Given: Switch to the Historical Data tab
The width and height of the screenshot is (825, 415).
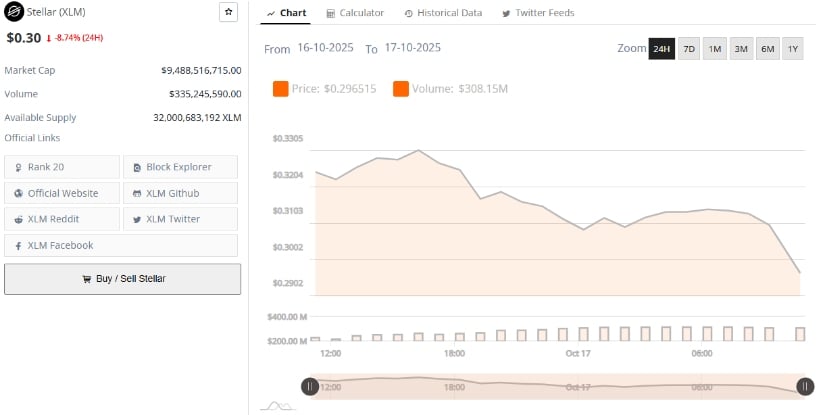Looking at the screenshot, I should point(443,13).
